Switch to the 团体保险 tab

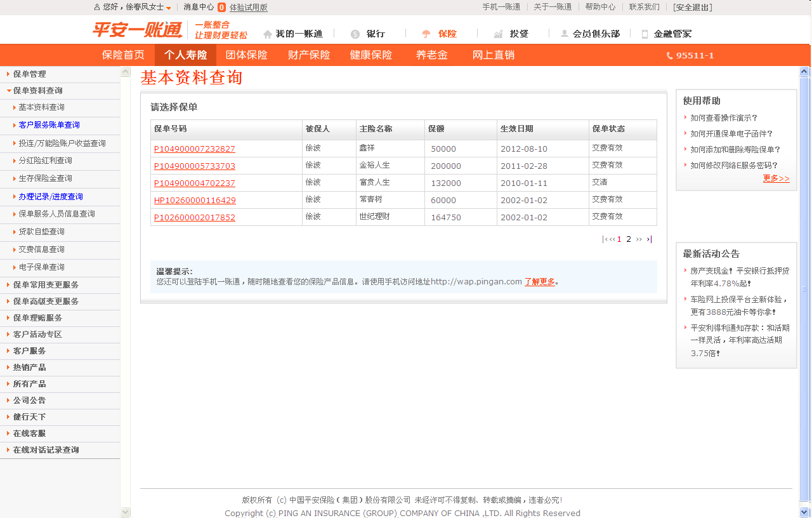pos(246,55)
